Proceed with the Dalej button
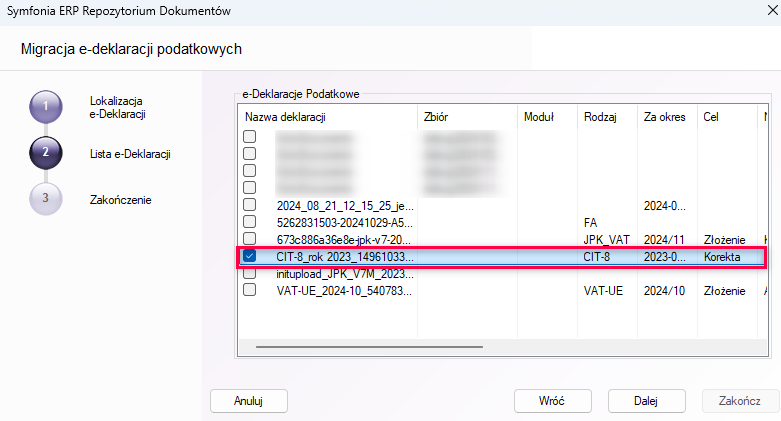Screen dimensions: 781x421 click(x=647, y=401)
